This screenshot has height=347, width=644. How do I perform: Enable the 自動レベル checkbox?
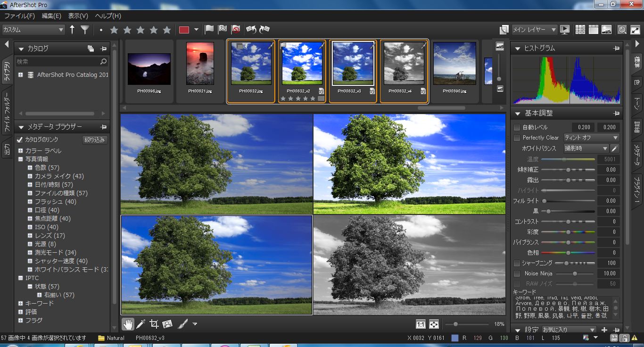click(517, 127)
